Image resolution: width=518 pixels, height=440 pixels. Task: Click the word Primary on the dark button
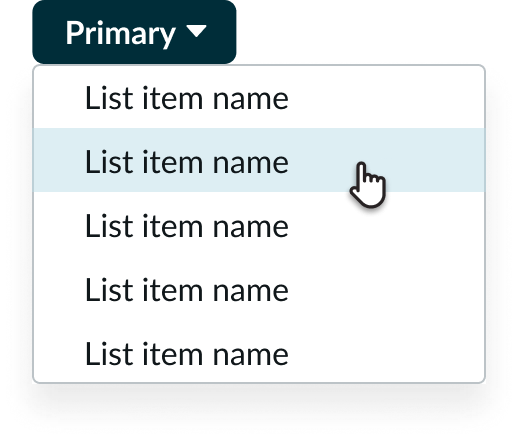coord(120,34)
